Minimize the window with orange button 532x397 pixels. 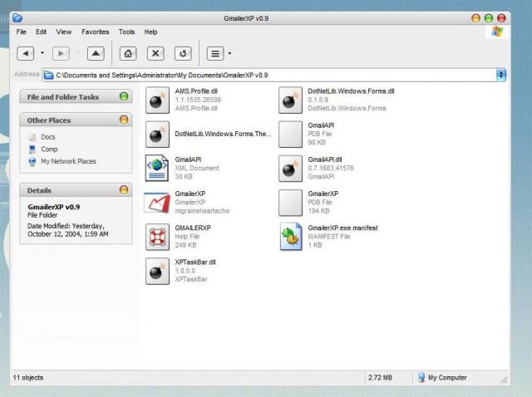(x=475, y=18)
